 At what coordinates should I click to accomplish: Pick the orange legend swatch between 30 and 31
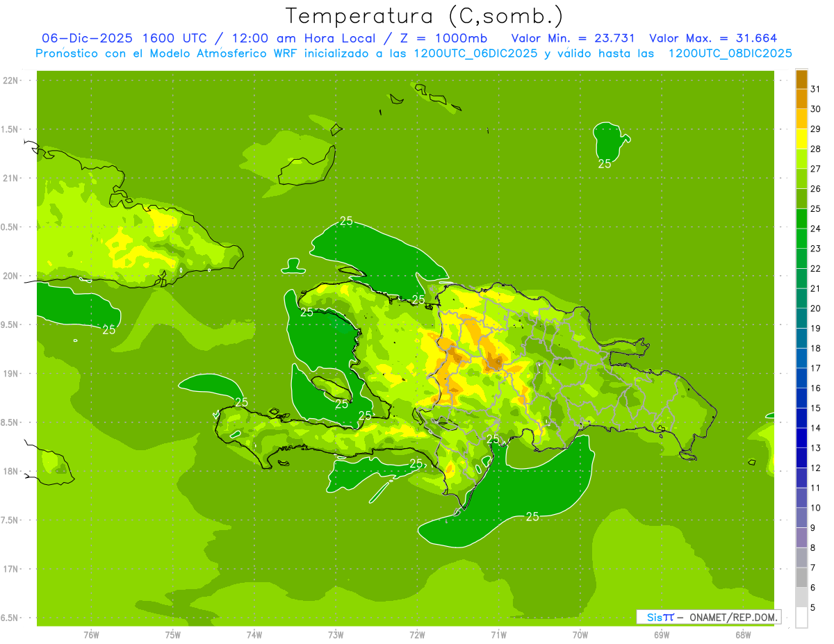[x=801, y=99]
